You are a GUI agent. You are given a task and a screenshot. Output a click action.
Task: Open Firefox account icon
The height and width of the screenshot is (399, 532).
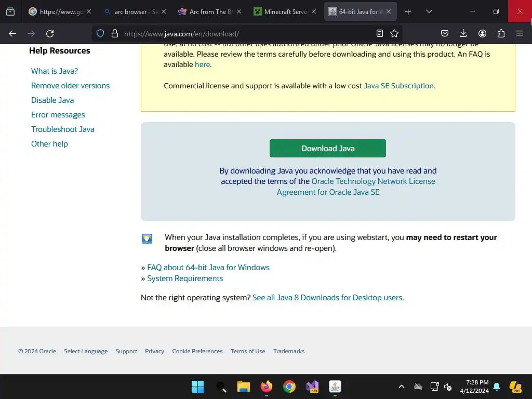tap(482, 33)
